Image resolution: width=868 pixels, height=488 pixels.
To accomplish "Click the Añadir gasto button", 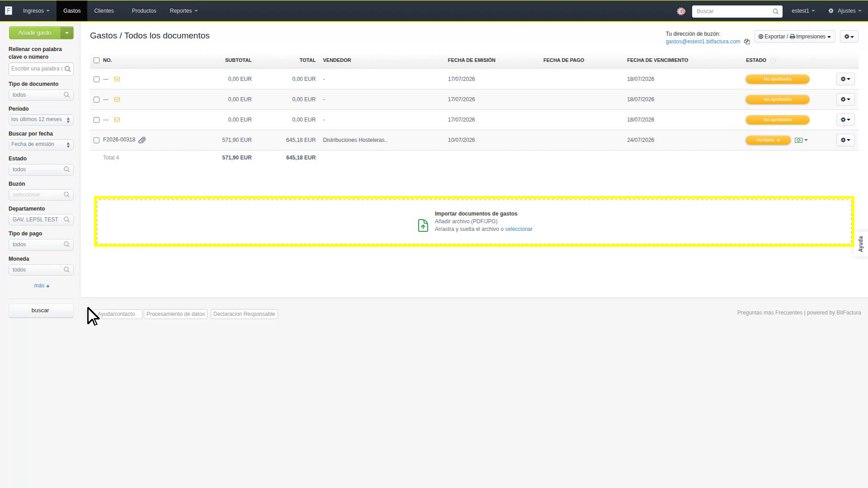I will pos(35,33).
